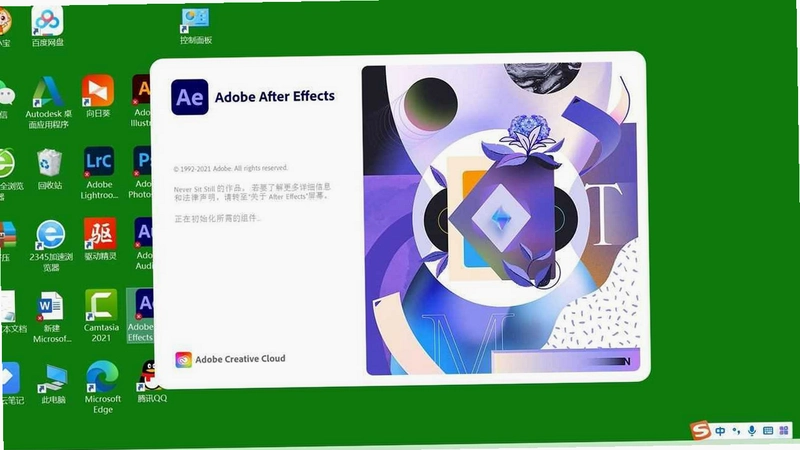Click the Adobe Creative Cloud logo on splash
Viewport: 800px width, 450px height.
[x=184, y=360]
